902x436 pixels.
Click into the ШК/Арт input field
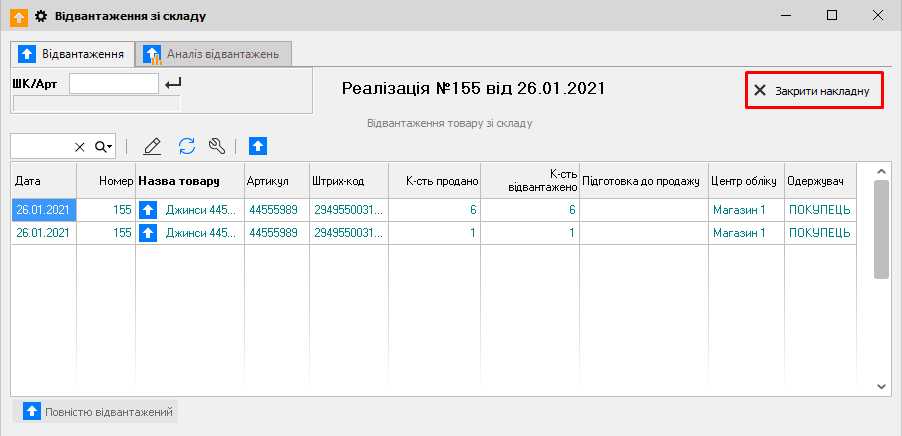[x=114, y=84]
